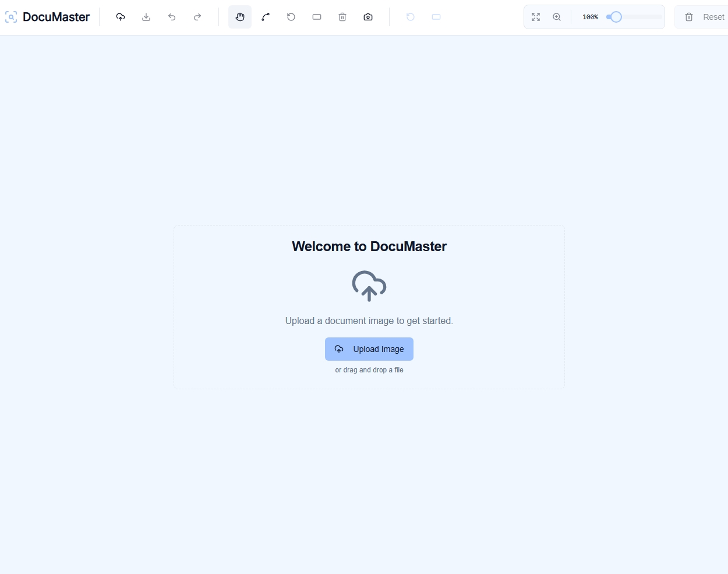Viewport: 728px width, 574px height.
Task: Select the curve path drawing tool
Action: [x=266, y=17]
